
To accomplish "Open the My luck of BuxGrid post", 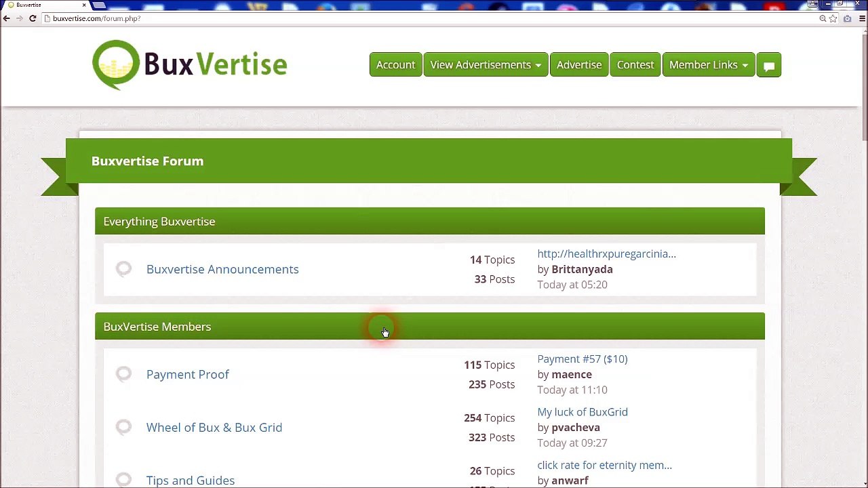I will (x=583, y=412).
